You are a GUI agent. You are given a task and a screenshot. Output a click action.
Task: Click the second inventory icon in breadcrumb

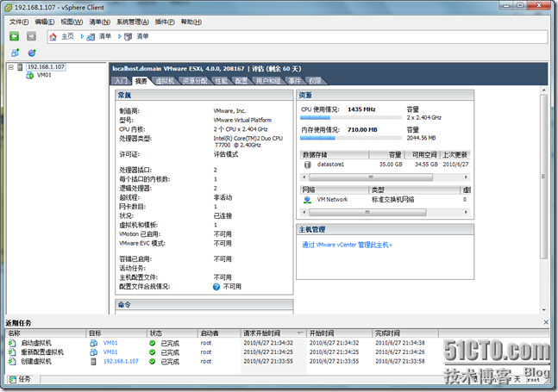pos(129,36)
